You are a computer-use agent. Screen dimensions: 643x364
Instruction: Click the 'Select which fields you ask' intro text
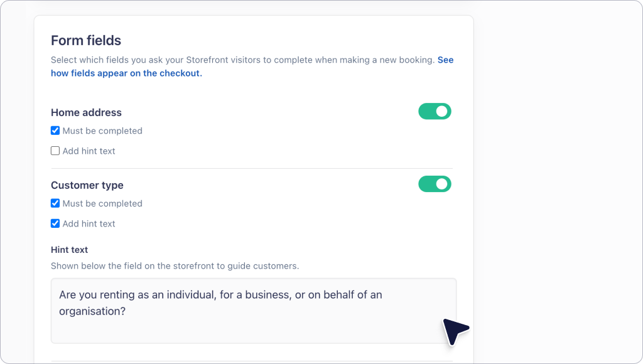pos(243,60)
